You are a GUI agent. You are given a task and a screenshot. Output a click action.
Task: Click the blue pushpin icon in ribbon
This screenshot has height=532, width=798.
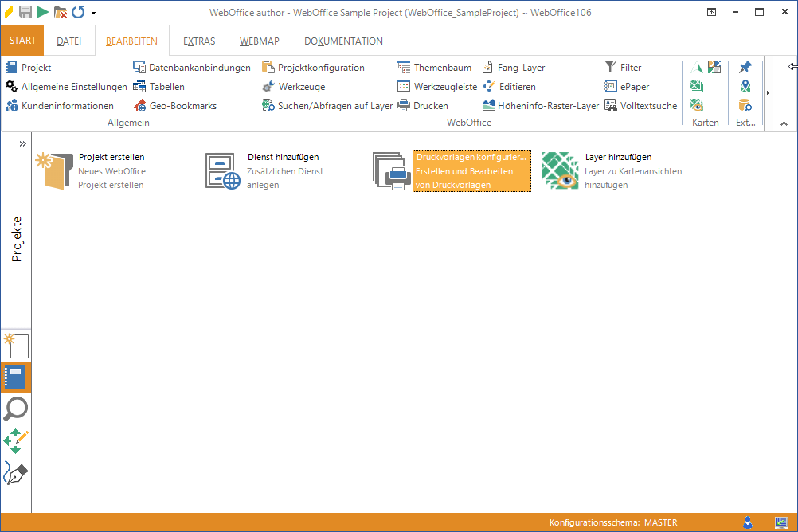pyautogui.click(x=745, y=68)
